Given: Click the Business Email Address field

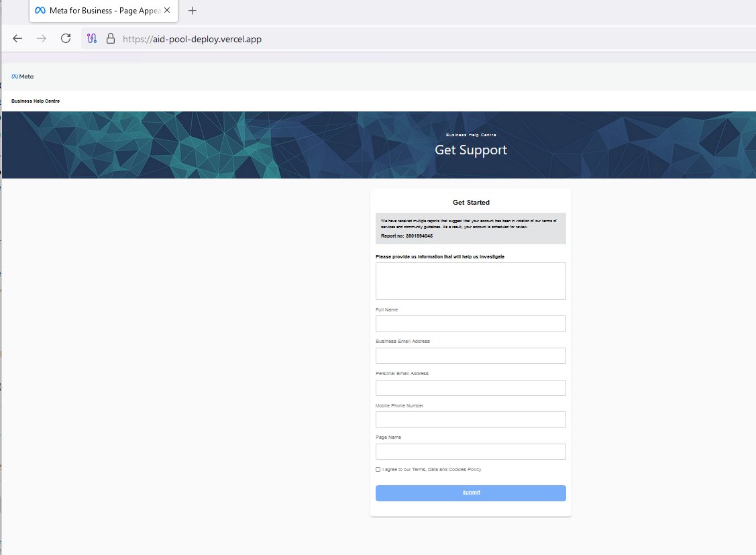Looking at the screenshot, I should coord(471,356).
